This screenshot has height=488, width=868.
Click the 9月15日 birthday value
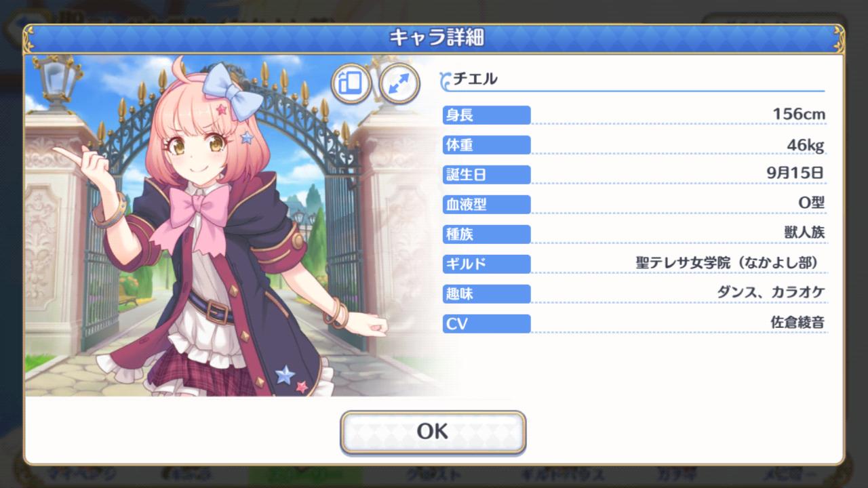(x=795, y=173)
